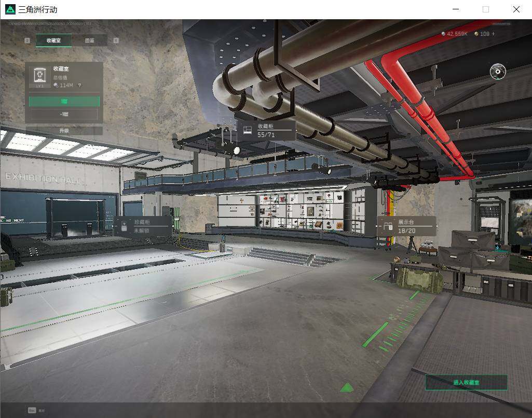Click the 114M total value text

pos(66,85)
